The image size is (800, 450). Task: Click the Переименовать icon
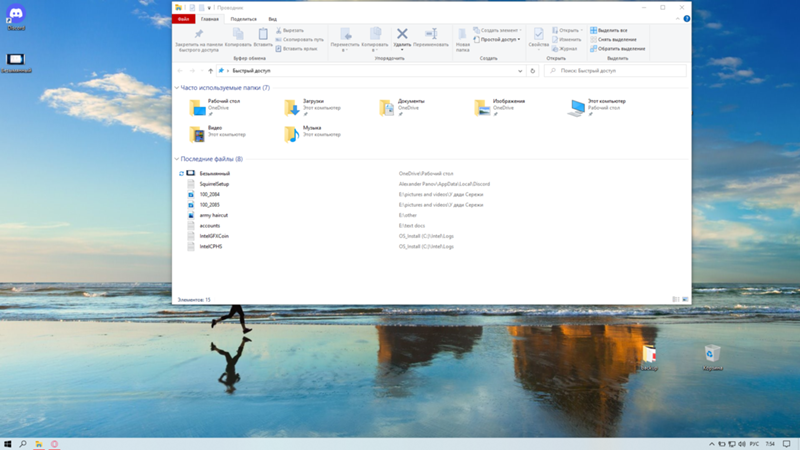(x=431, y=34)
